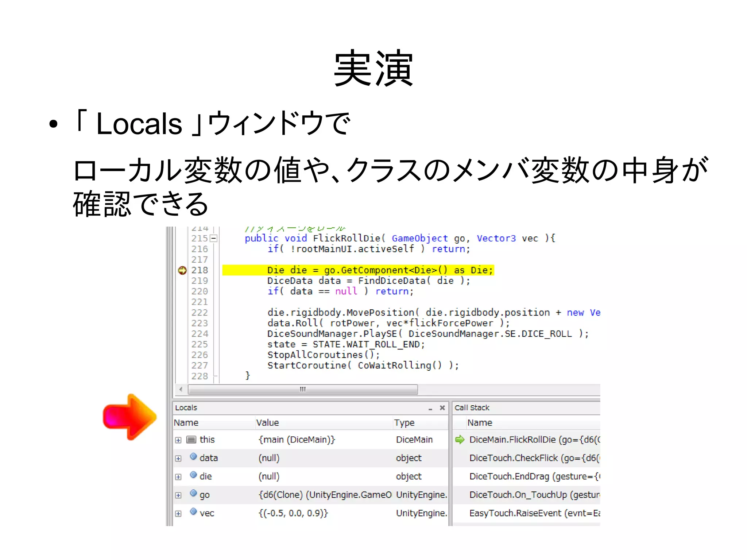This screenshot has height=560, width=747.
Task: Expand the 'die' variable row
Action: tap(178, 477)
